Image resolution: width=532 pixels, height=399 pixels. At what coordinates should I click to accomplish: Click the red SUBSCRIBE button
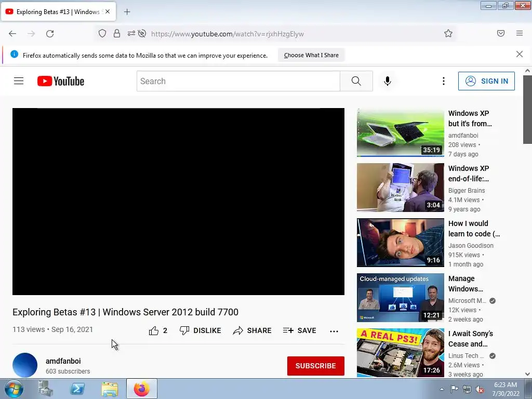point(315,366)
